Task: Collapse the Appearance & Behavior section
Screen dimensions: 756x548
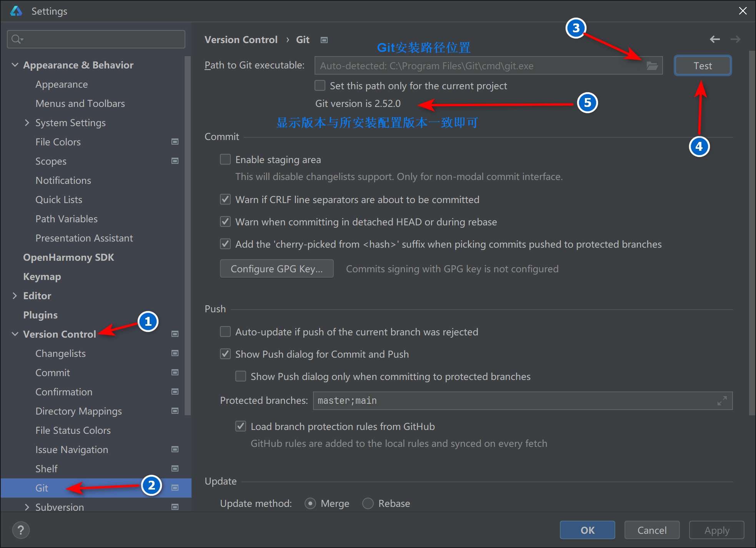Action: 15,65
